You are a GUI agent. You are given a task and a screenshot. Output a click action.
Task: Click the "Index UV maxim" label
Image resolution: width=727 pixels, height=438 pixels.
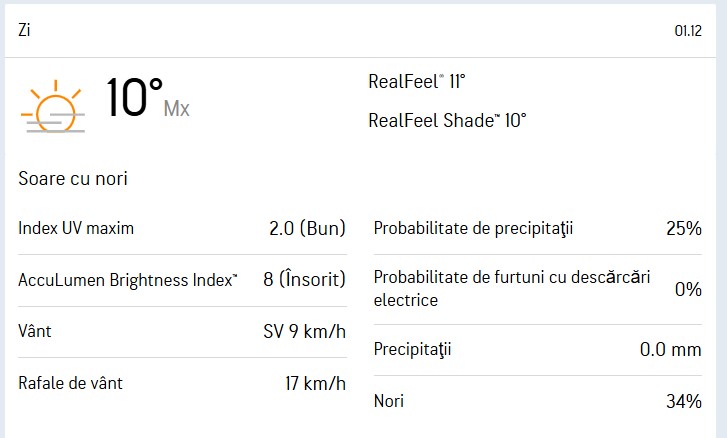coord(76,228)
